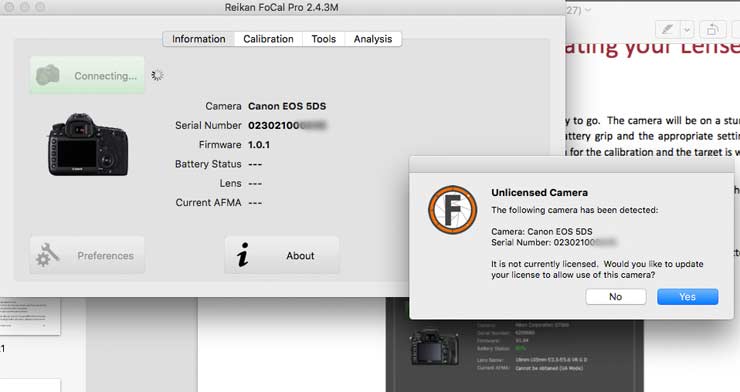Open the Tools tab
The width and height of the screenshot is (740, 392).
323,39
